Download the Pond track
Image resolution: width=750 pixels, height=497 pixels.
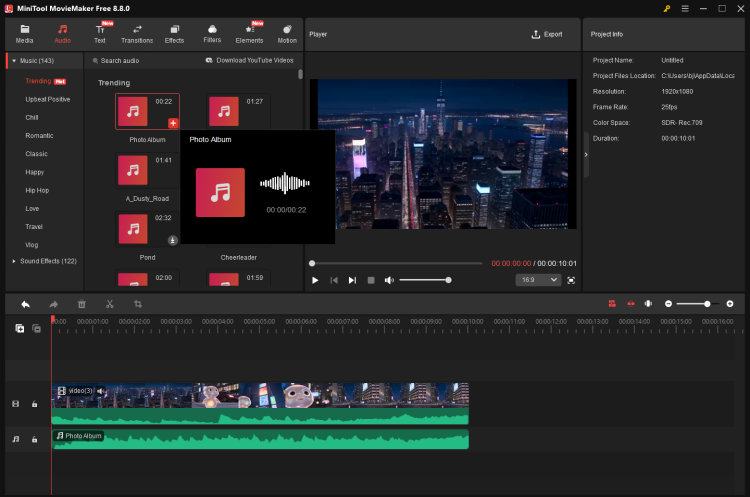click(173, 240)
